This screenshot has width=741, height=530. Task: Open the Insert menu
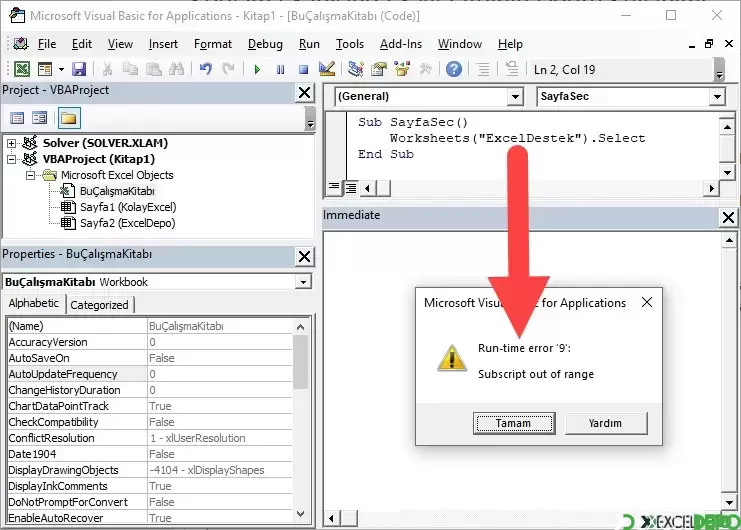(x=163, y=44)
